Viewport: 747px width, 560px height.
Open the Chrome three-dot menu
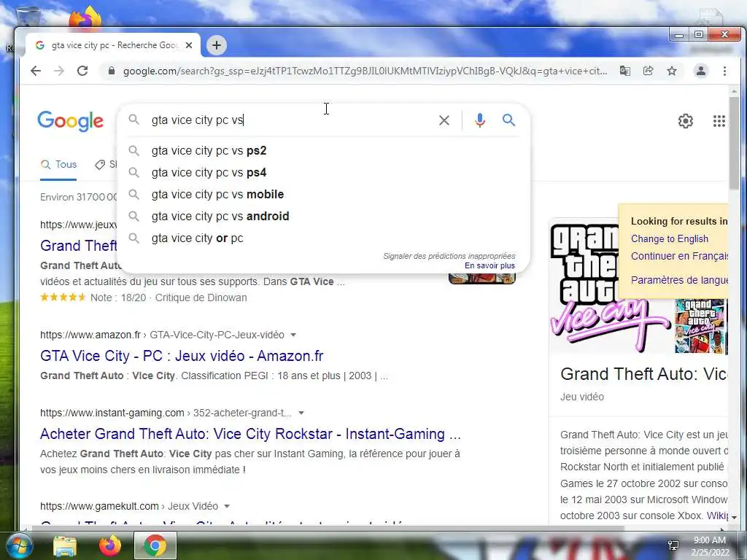pos(724,71)
